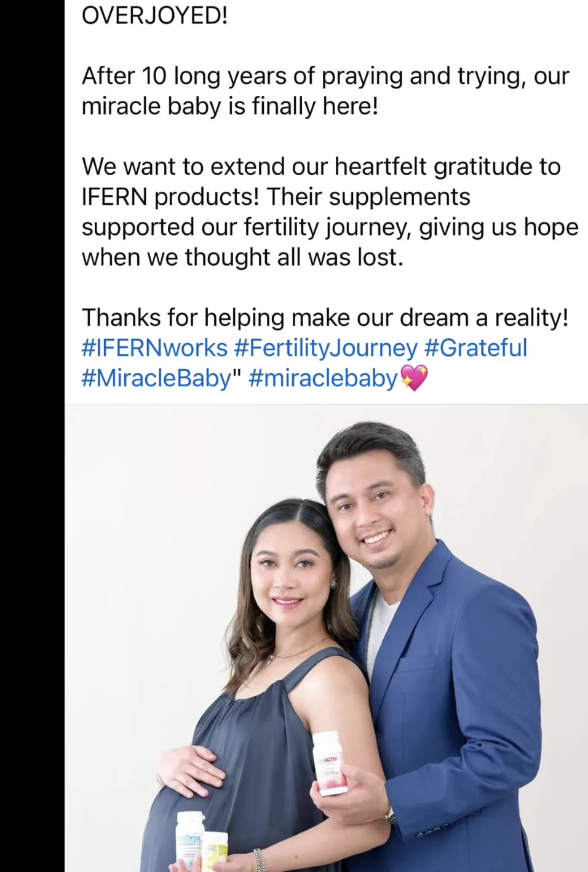Click the "After 10 long years" paragraph
This screenshot has width=588, height=872.
(x=325, y=91)
